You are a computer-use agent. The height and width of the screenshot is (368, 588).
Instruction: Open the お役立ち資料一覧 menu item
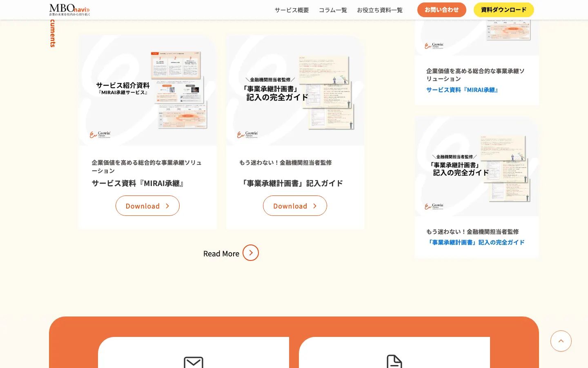tap(380, 10)
